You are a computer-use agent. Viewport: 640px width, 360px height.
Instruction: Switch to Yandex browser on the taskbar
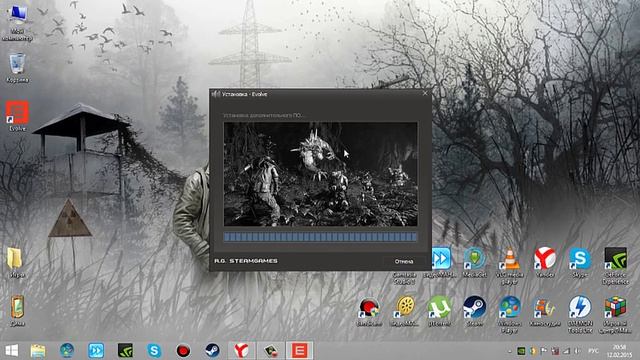pyautogui.click(x=241, y=350)
